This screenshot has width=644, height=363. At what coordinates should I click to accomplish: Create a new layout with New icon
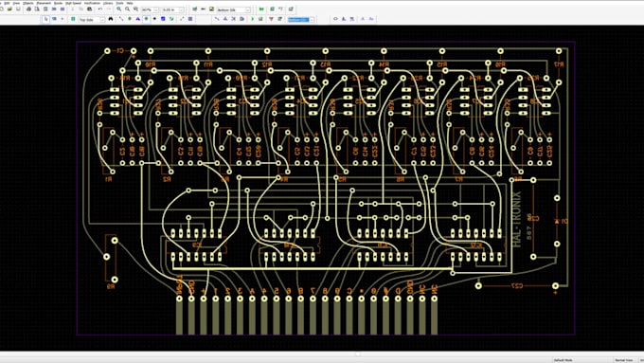(2, 9)
